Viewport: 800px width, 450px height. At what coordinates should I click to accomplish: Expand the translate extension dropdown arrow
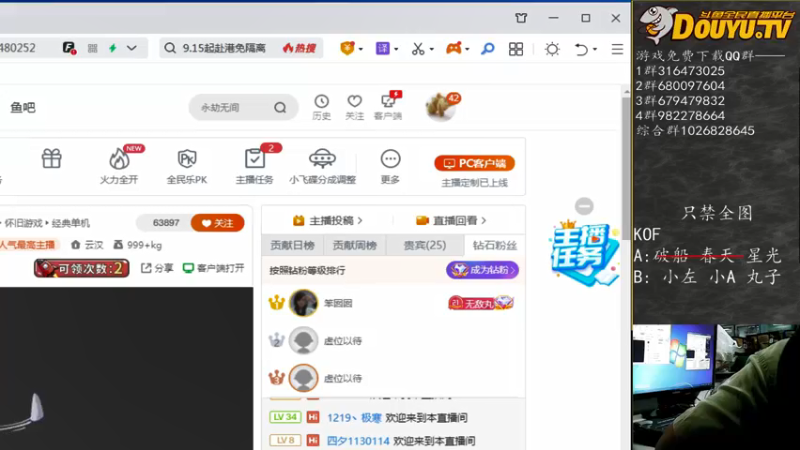pos(396,49)
